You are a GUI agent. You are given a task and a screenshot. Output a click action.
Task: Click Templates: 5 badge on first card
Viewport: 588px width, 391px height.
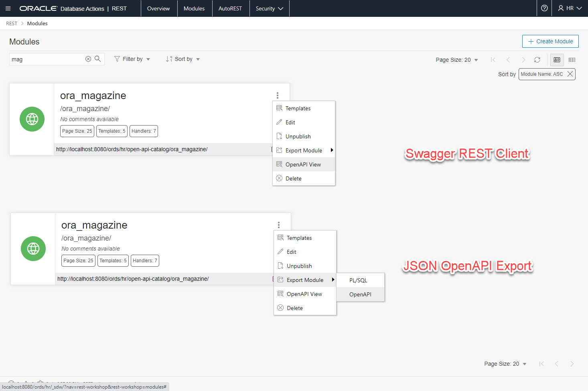click(112, 131)
